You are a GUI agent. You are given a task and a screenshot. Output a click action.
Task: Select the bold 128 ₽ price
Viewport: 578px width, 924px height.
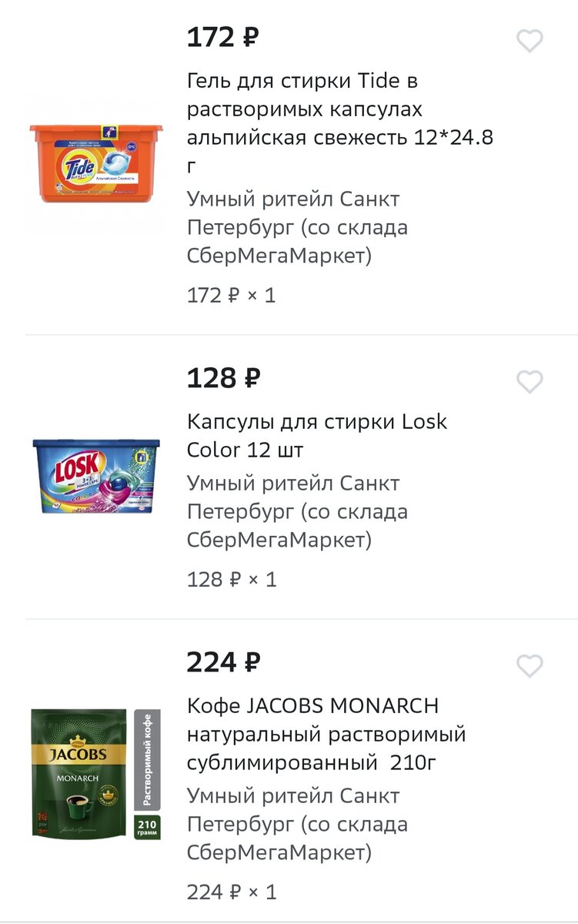(x=224, y=378)
